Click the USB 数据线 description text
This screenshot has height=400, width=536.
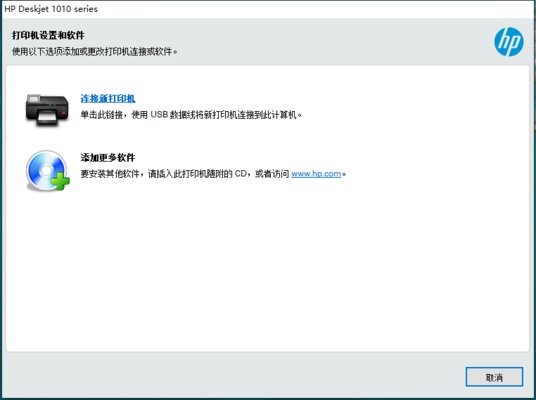[191, 115]
